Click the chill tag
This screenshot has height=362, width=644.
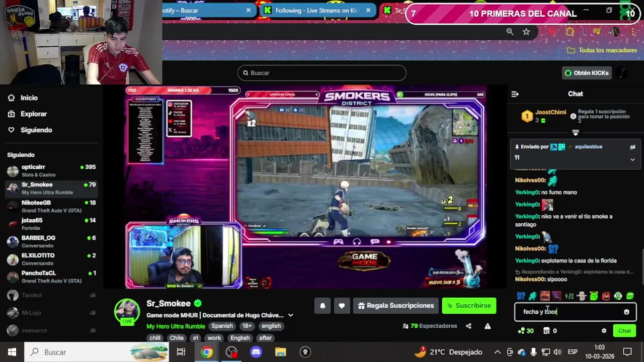(155, 338)
